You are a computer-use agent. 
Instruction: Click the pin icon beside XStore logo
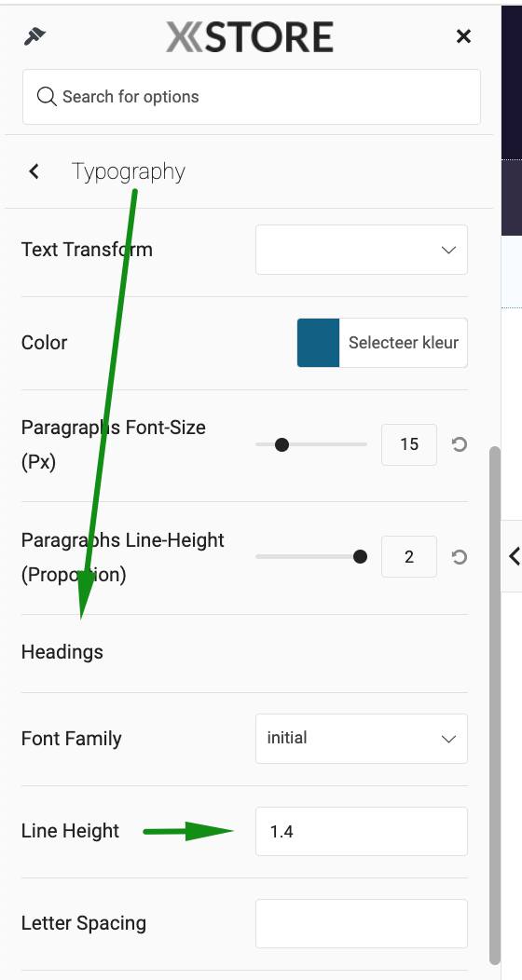click(35, 36)
